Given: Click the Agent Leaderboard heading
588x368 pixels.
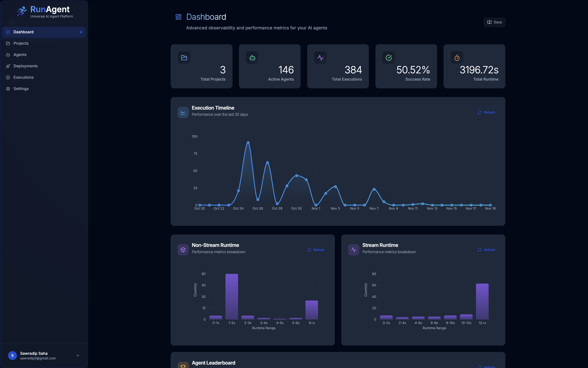Looking at the screenshot, I should click(x=213, y=363).
